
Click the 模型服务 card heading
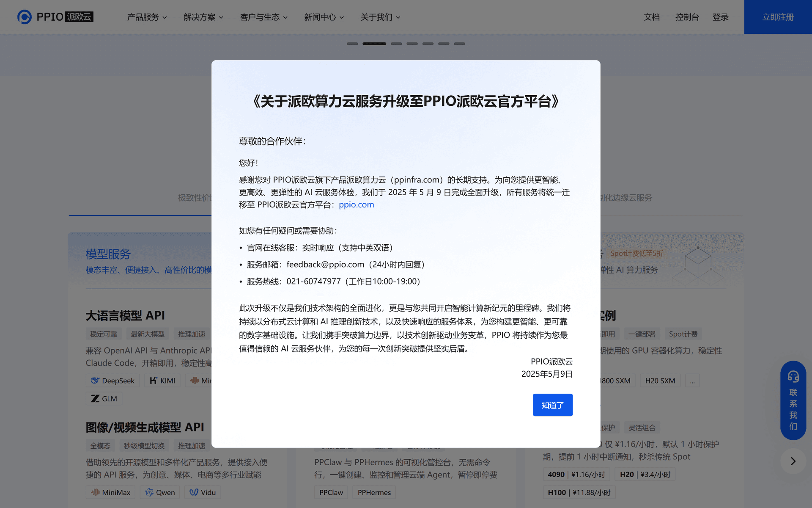click(108, 254)
